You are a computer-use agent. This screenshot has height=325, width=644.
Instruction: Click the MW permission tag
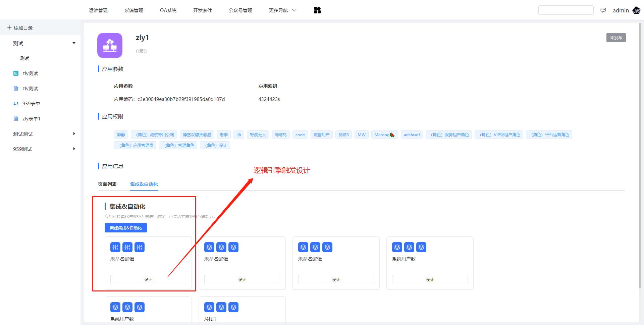point(362,135)
